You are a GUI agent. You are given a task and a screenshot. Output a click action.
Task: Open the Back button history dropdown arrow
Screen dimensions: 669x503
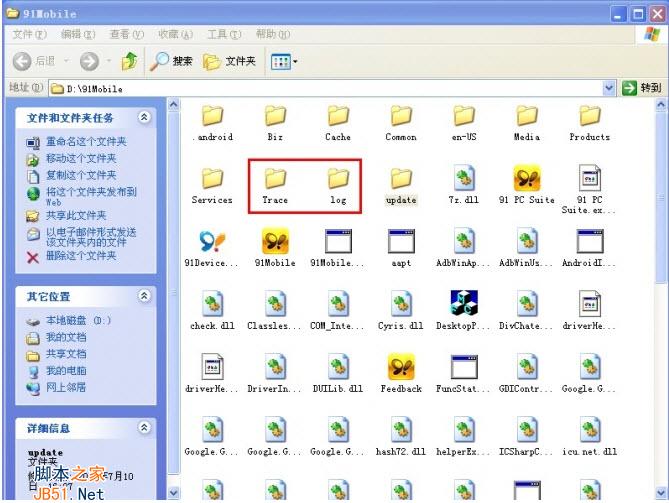coord(67,61)
